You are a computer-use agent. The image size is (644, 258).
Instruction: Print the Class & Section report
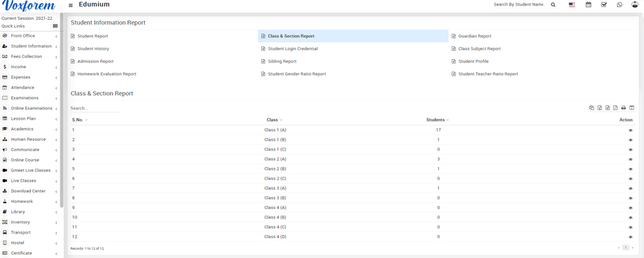(x=623, y=108)
